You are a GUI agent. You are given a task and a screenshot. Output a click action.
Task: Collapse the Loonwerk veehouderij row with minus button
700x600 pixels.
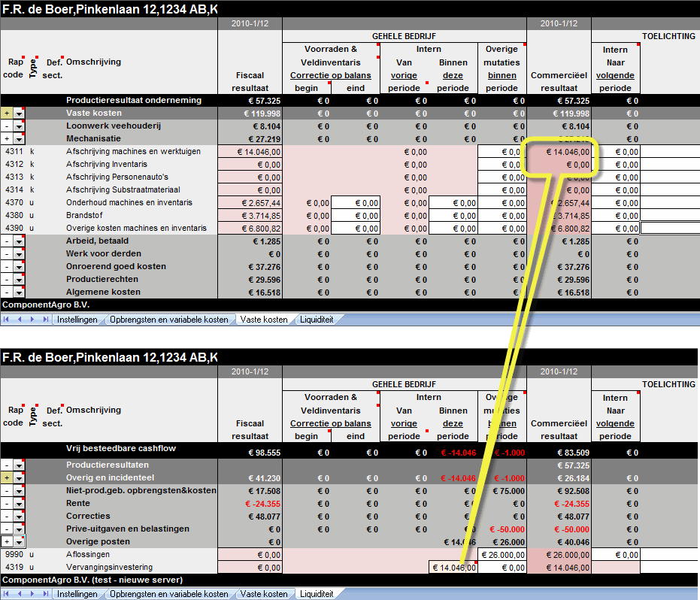(8, 126)
